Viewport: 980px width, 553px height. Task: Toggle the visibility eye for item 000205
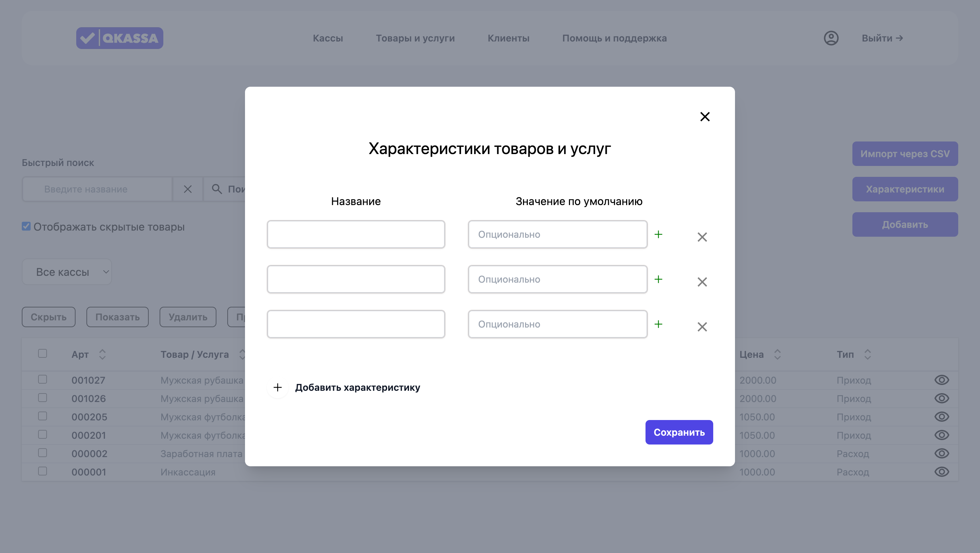942,417
